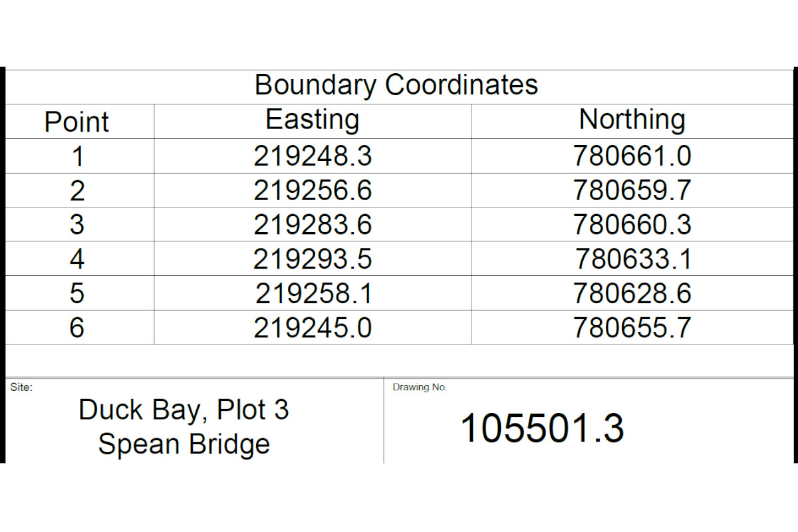Click the Drawing No. label
The height and width of the screenshot is (532, 798).
coord(420,387)
